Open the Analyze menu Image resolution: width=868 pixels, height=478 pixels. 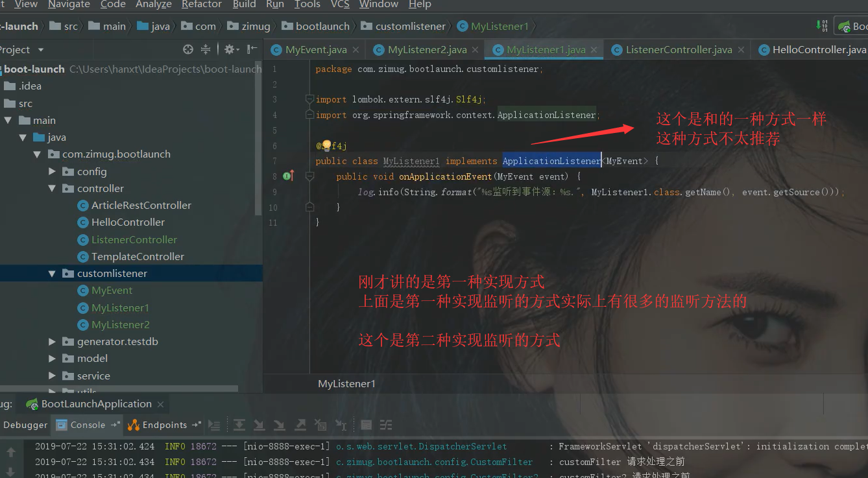(x=154, y=5)
